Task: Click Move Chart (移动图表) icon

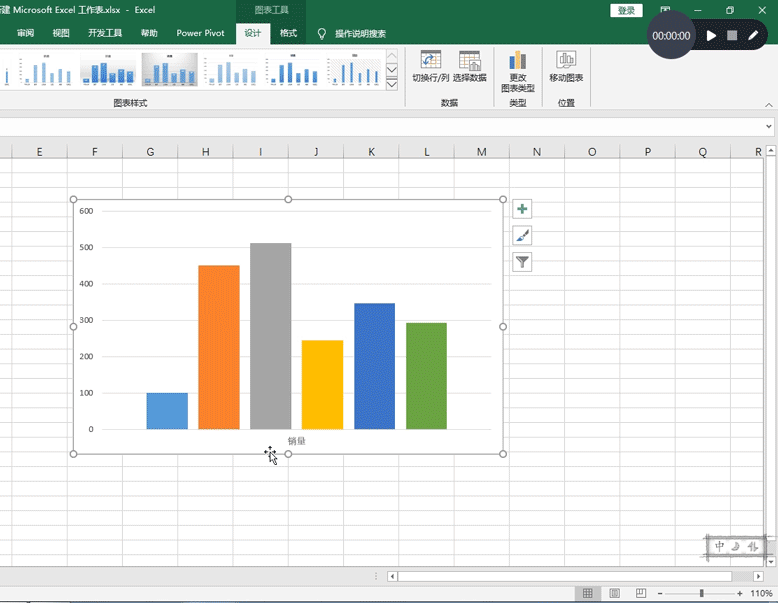Action: pos(566,66)
